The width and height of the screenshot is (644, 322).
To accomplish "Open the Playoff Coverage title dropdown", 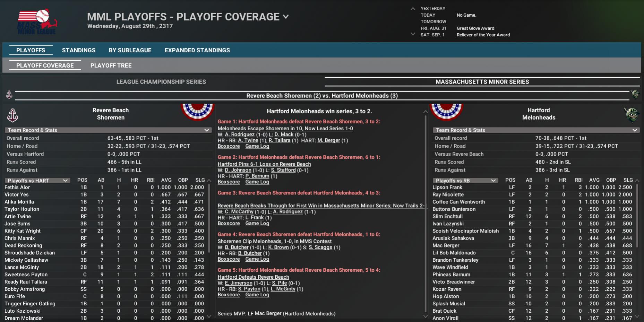I will pyautogui.click(x=286, y=17).
